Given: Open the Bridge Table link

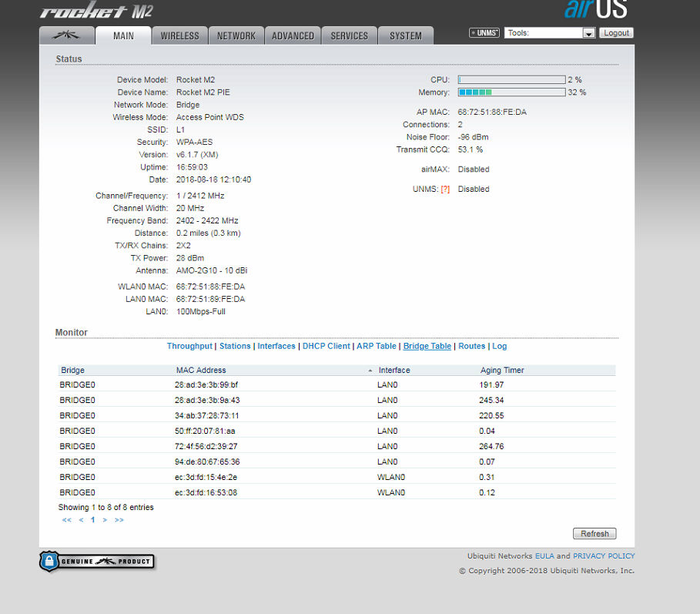Looking at the screenshot, I should coord(427,346).
